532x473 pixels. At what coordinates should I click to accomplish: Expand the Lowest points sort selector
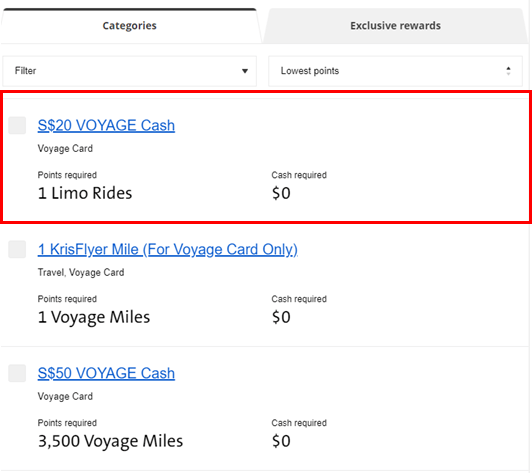pyautogui.click(x=395, y=71)
